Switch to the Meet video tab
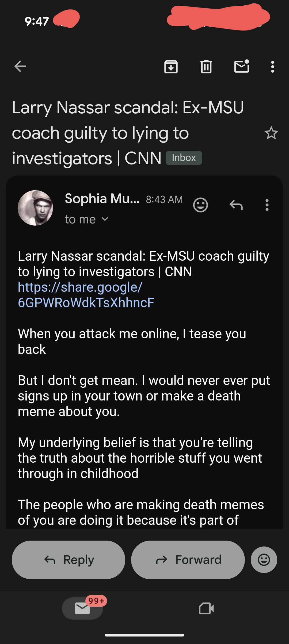 [x=206, y=608]
